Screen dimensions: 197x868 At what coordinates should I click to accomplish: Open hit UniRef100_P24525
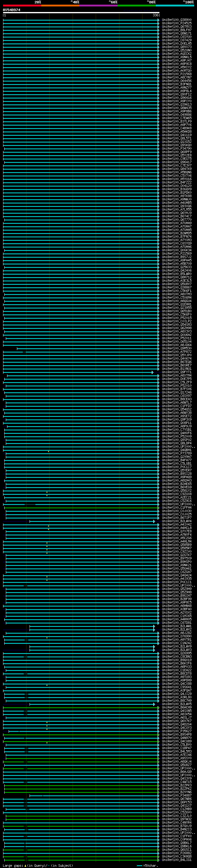(177, 23)
